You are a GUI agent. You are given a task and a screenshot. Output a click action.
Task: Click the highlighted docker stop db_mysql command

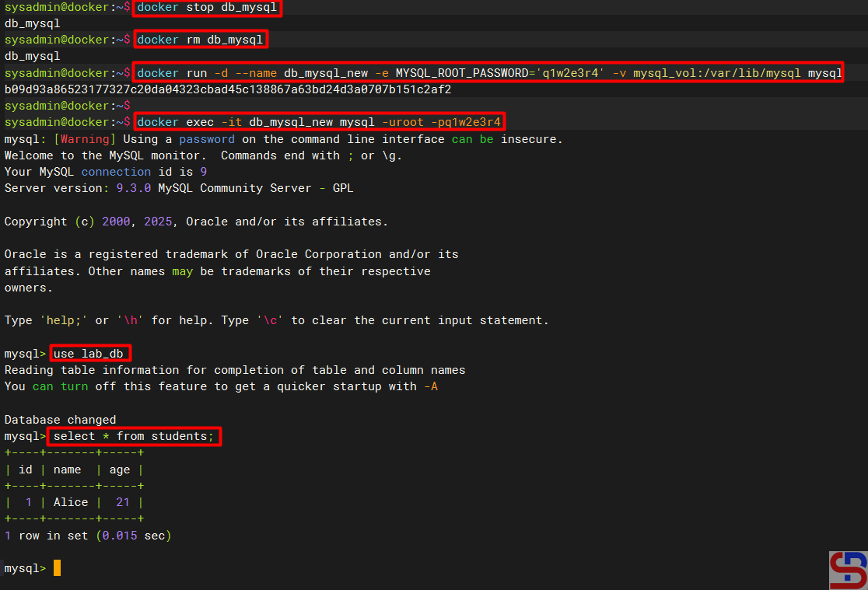coord(206,8)
